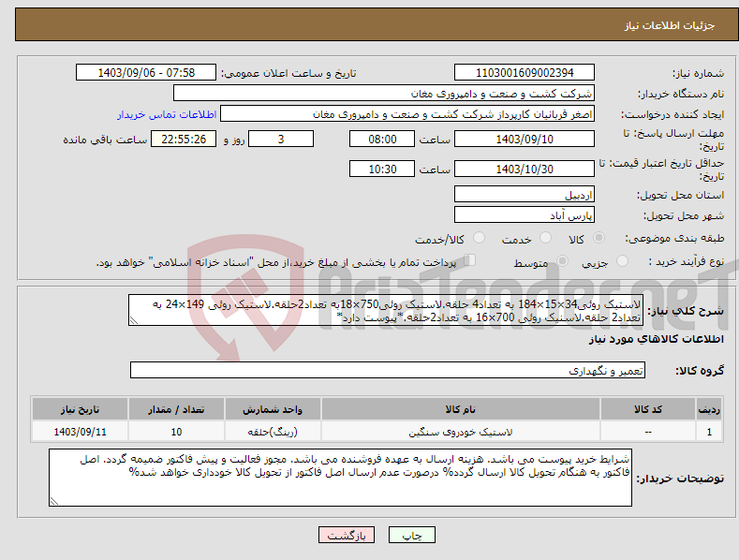Click the resize handle of description box

(x=134, y=320)
